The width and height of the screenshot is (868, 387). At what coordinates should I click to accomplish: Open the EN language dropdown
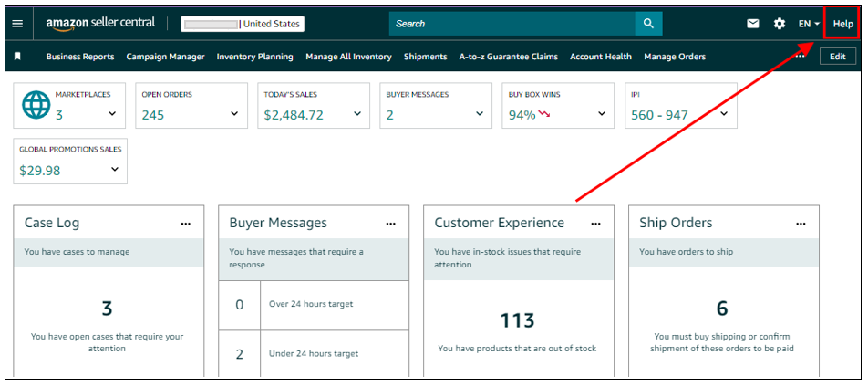click(809, 24)
